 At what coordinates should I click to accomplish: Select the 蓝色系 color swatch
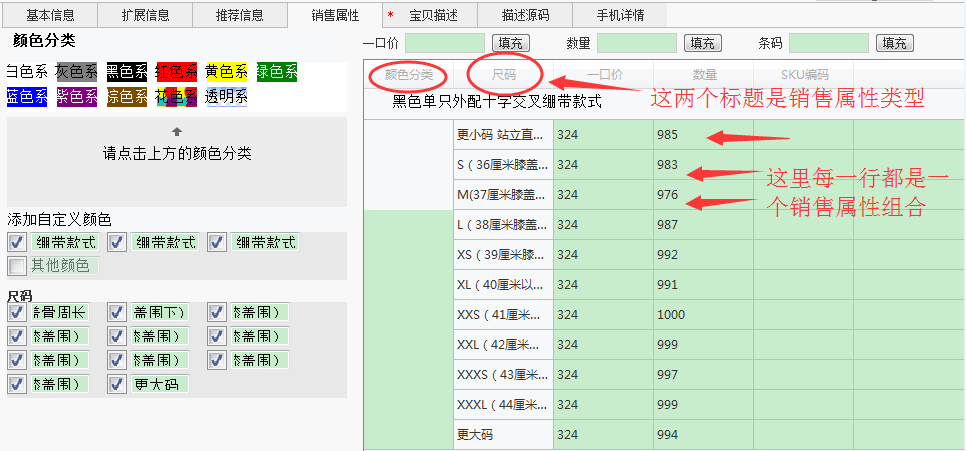(27, 96)
